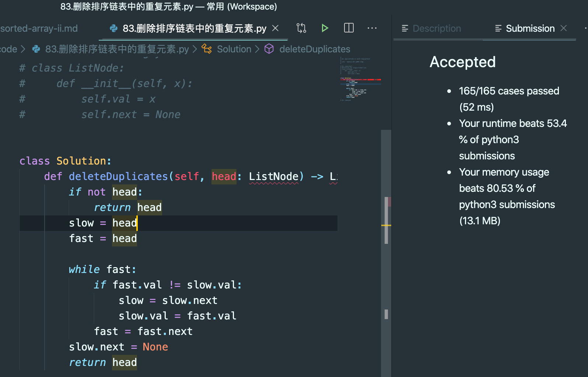This screenshot has height=377, width=588.
Task: Click the Solution class symbol icon in breadcrumb
Action: click(207, 49)
